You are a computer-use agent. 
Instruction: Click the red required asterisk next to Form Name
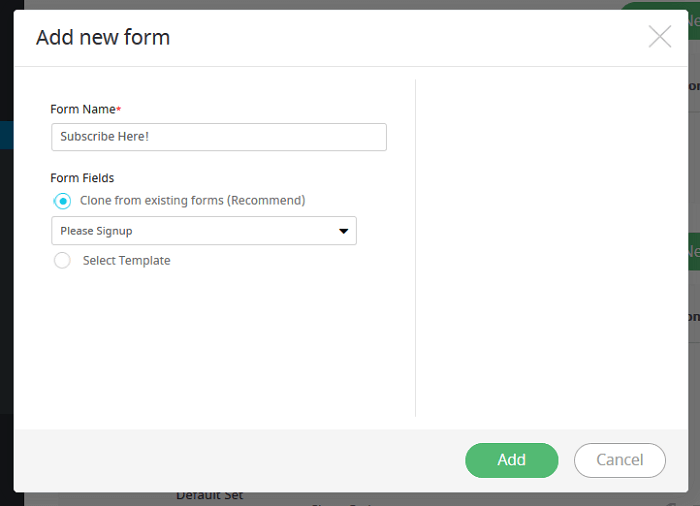click(x=119, y=108)
